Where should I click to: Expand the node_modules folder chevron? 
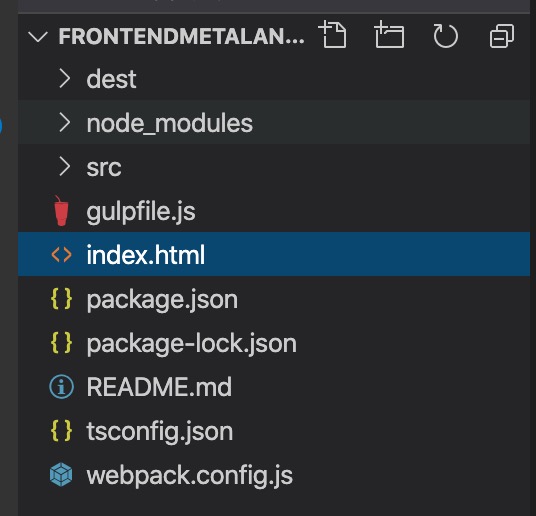coord(64,122)
